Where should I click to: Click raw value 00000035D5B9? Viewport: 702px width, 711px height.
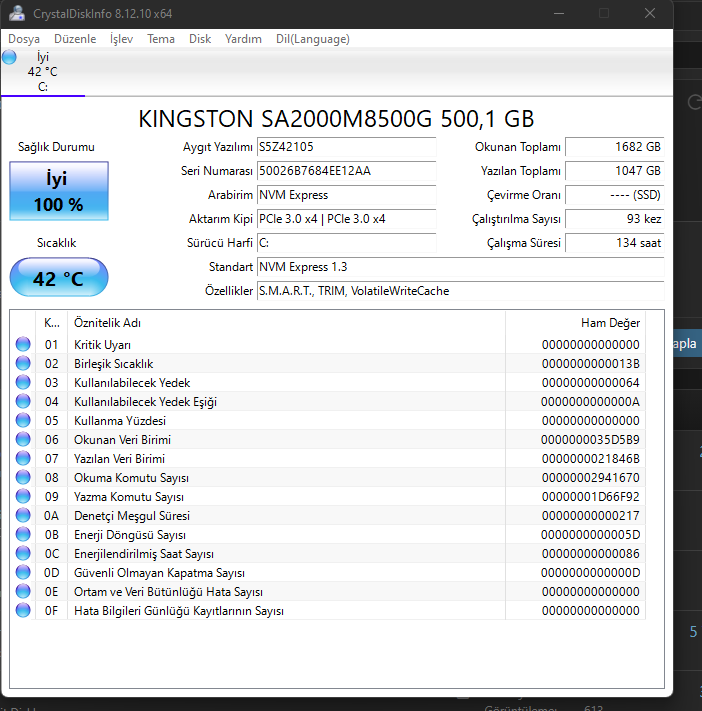[x=590, y=440]
